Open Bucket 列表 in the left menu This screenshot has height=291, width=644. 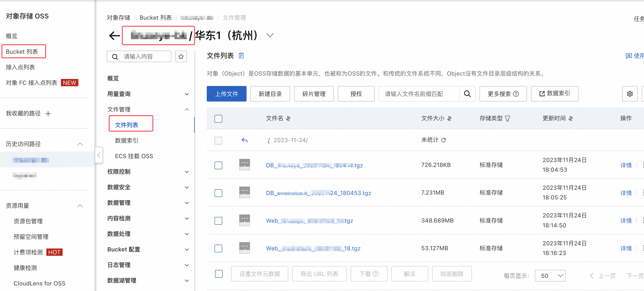pyautogui.click(x=22, y=51)
